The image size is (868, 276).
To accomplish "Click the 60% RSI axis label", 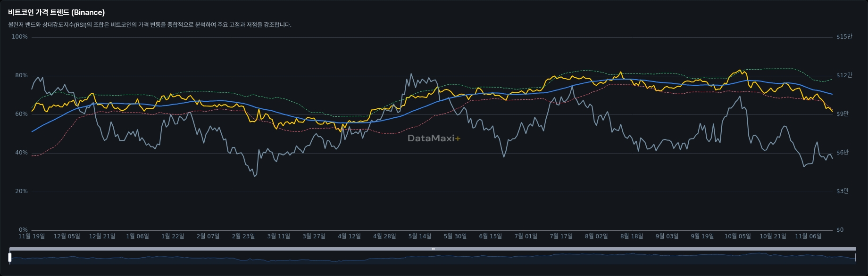I will [21, 114].
